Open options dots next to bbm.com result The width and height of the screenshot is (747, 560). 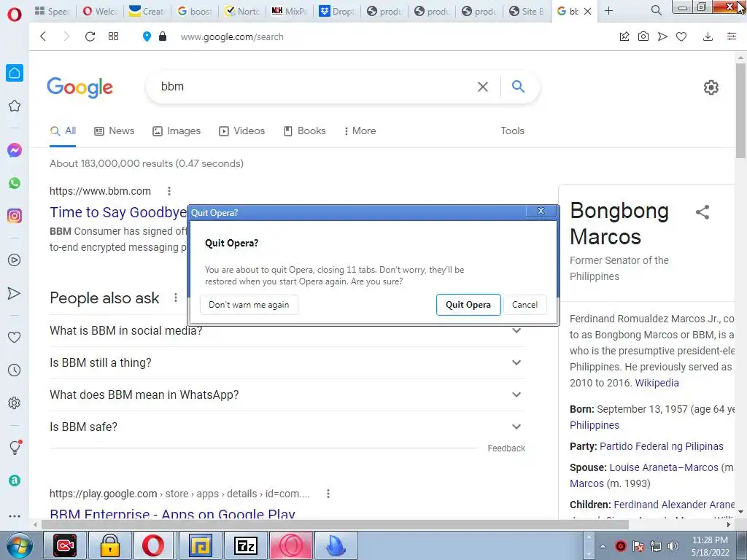[169, 191]
